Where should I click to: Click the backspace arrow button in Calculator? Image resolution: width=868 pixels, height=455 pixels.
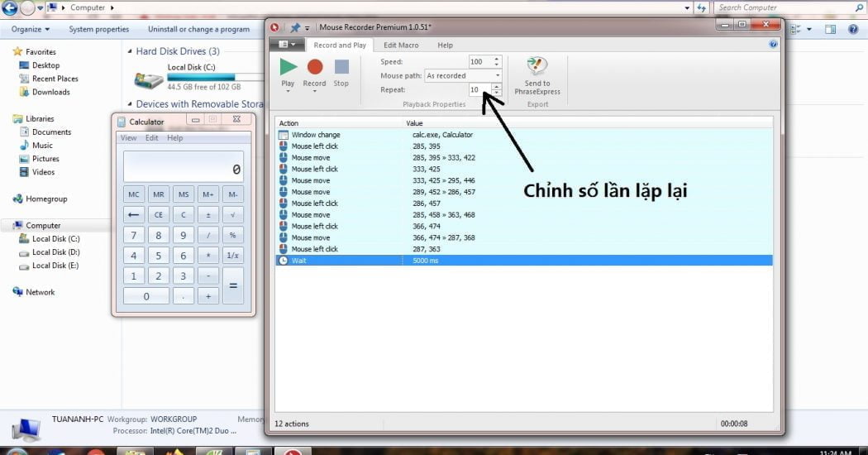pos(133,215)
